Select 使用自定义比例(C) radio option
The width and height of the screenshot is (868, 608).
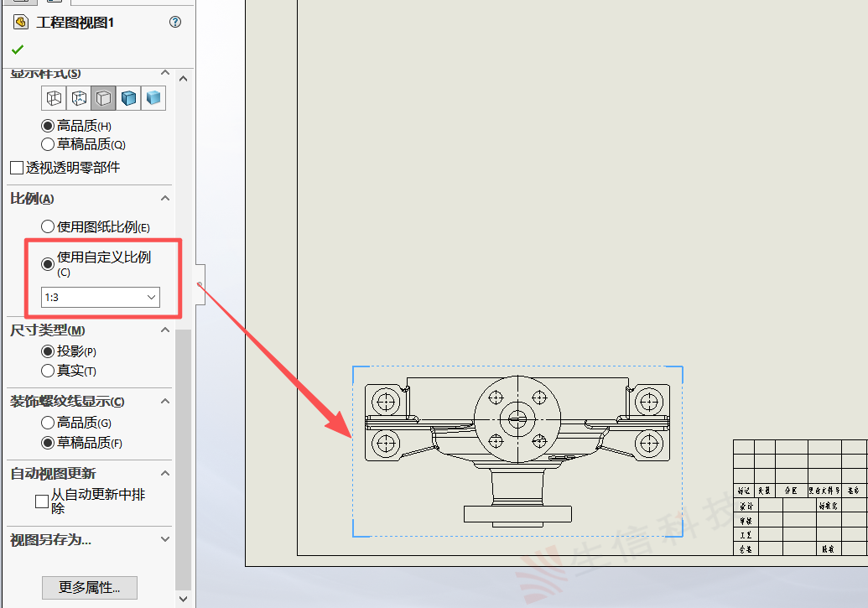48,264
